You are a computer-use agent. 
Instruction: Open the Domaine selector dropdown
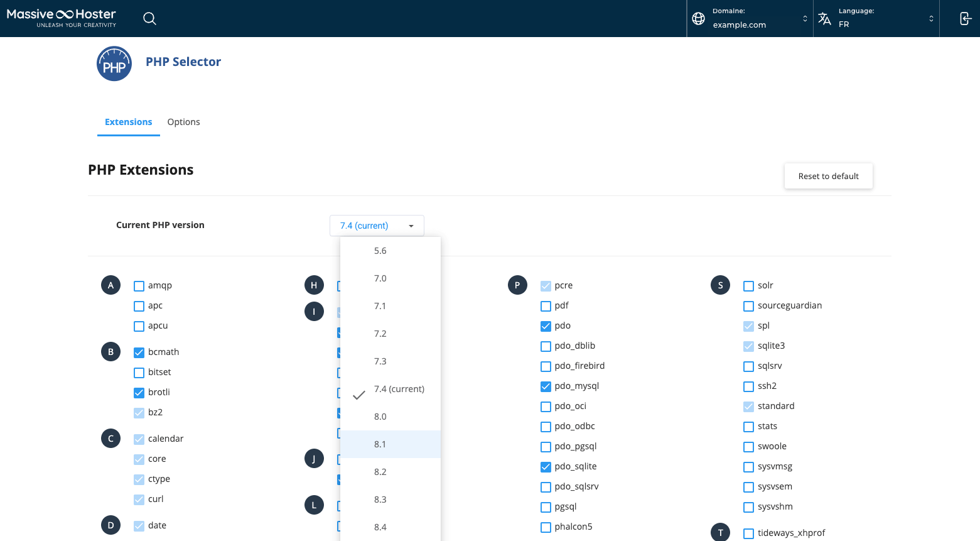coord(750,19)
